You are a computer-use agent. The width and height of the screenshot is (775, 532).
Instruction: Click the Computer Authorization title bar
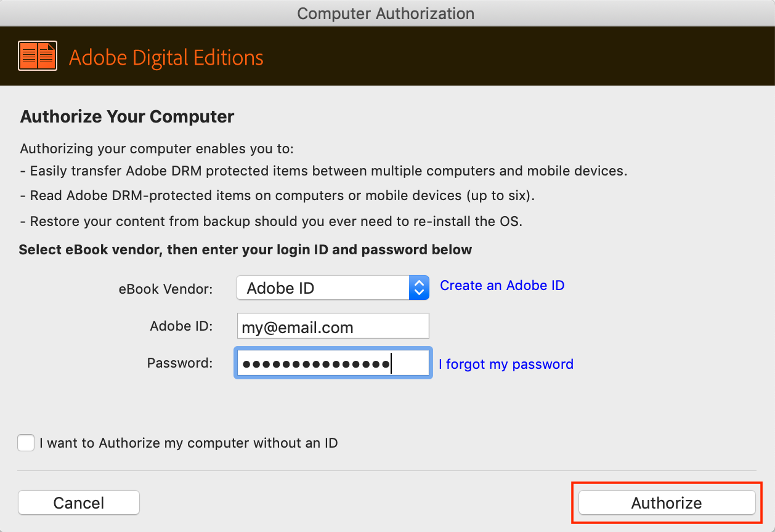coord(386,13)
